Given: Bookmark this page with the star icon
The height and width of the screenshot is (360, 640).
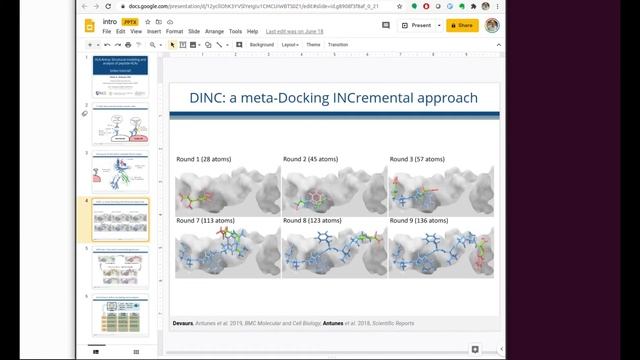Looking at the screenshot, I should point(400,6).
